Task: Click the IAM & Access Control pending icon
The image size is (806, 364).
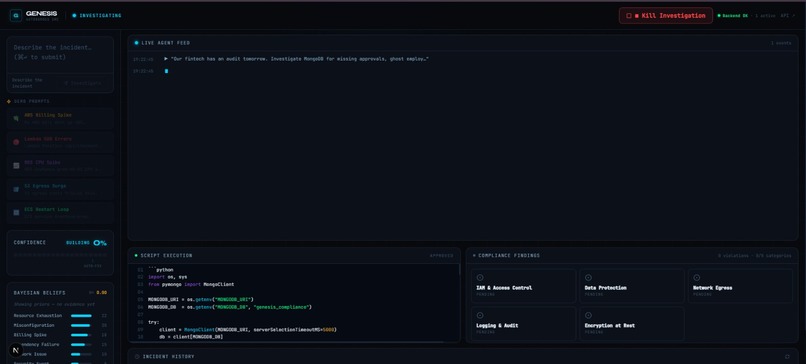Action: 480,278
